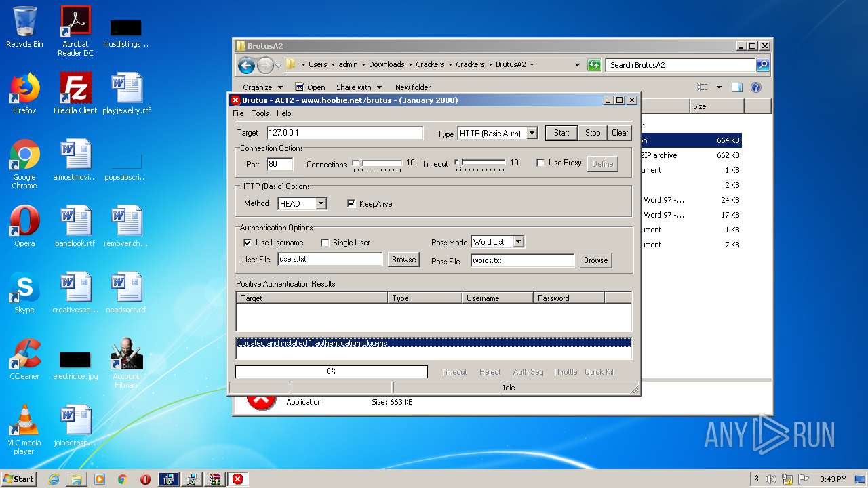The width and height of the screenshot is (868, 488).
Task: Launch CCleaner from the desktop
Action: coord(24,359)
